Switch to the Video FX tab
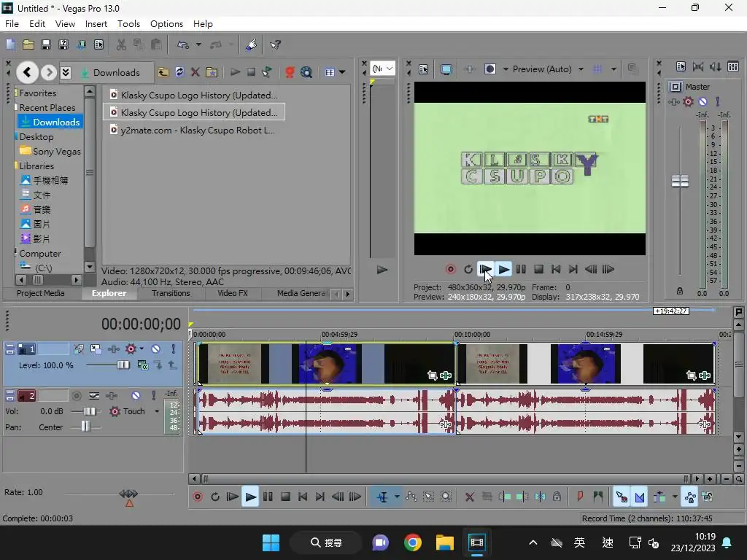This screenshot has height=560, width=747. pyautogui.click(x=233, y=293)
